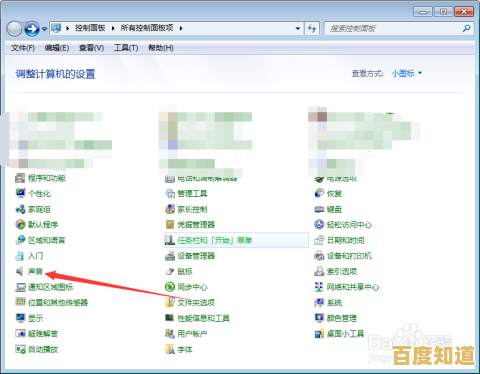Screen dimensions: 480x374
Task: Click the 家长控制 icon
Action: tap(170, 209)
